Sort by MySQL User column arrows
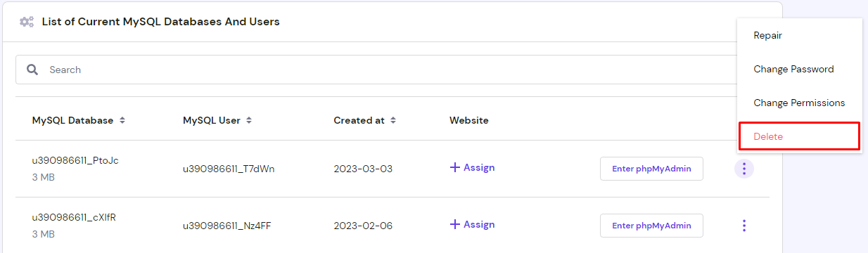 pos(249,120)
